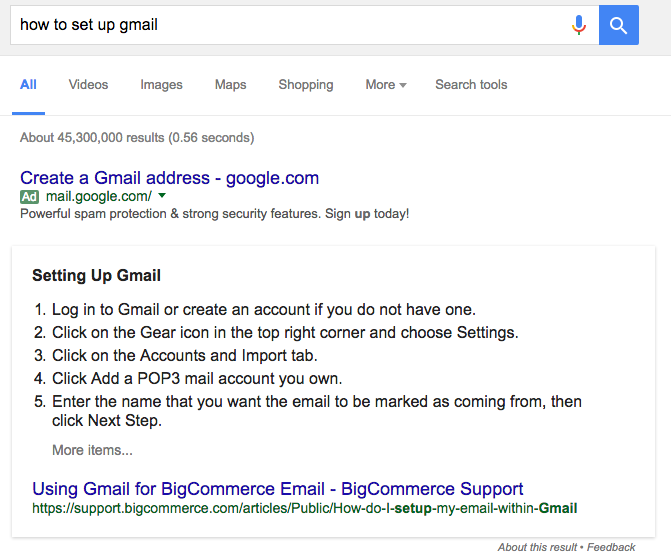Click the Setting Up Gmail snippet heading
Viewport: 671px width, 560px height.
(96, 276)
